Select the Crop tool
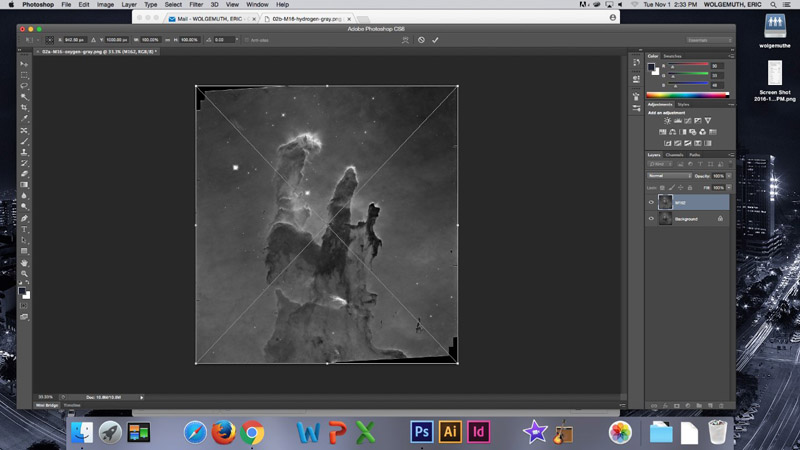The height and width of the screenshot is (450, 800). pos(25,108)
